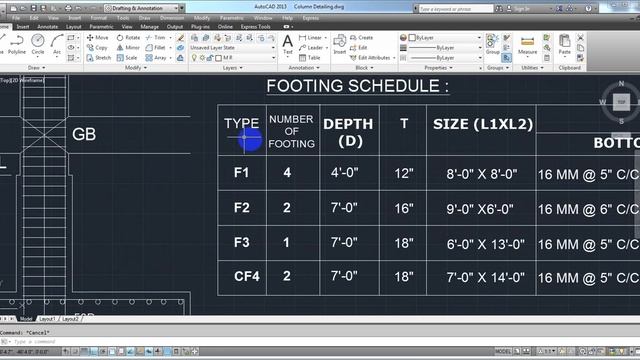Click the Plot printer icon in quick access toolbar

click(68, 8)
